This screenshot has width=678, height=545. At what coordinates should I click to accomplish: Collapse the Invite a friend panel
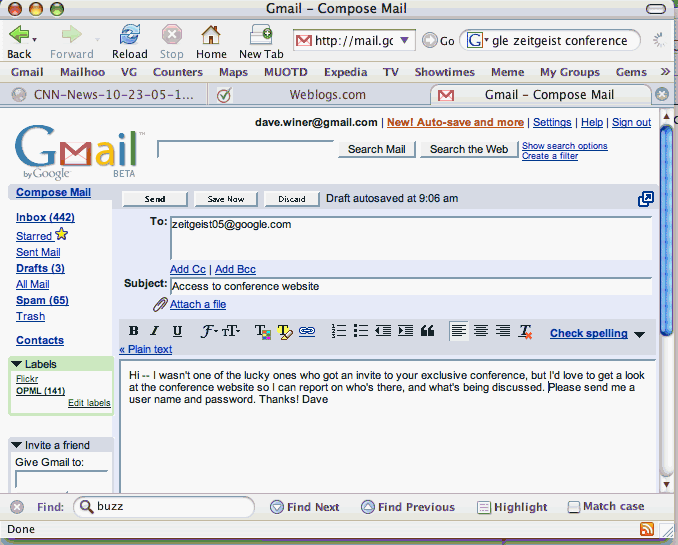tap(17, 445)
